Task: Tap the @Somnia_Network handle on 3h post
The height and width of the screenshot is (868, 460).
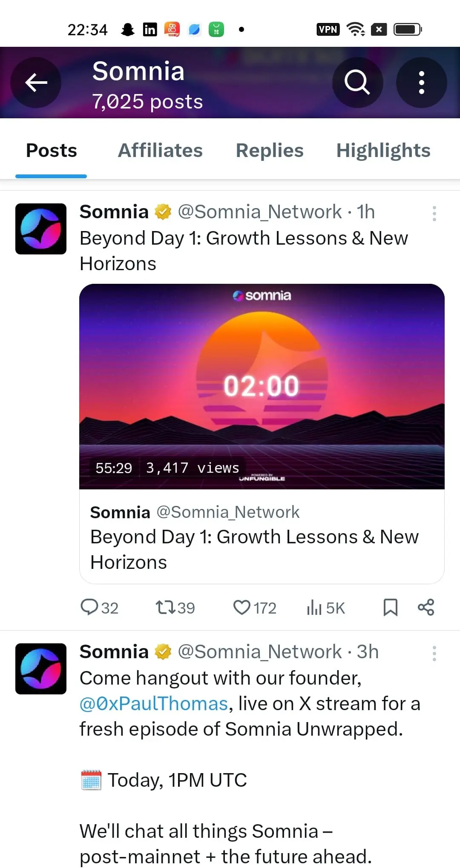Action: coord(260,652)
